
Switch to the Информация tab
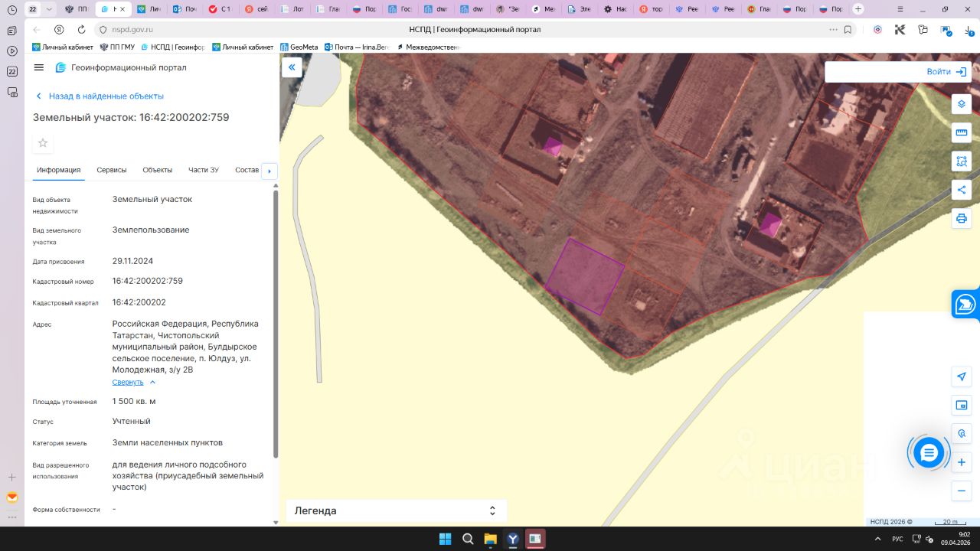[58, 170]
